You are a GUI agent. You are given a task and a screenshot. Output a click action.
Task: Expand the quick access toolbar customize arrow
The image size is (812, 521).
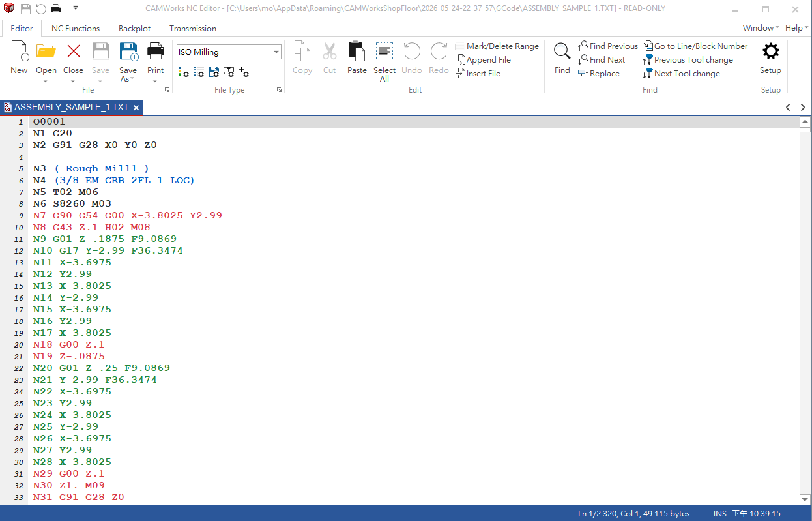click(x=76, y=8)
